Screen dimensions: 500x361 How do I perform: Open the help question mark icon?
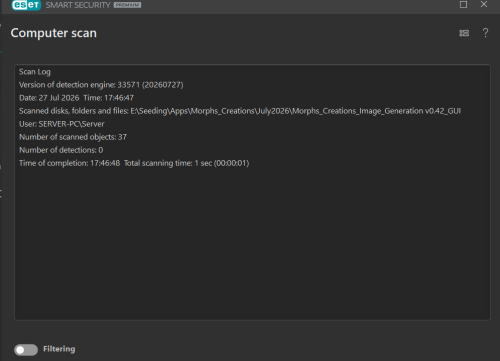485,33
